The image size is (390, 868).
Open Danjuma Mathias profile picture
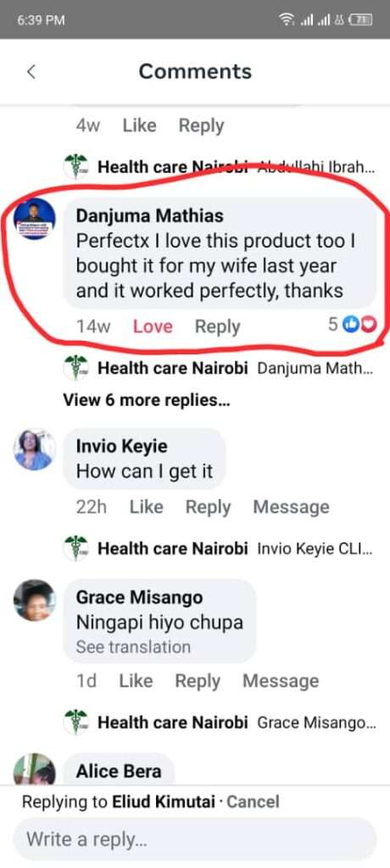35,219
